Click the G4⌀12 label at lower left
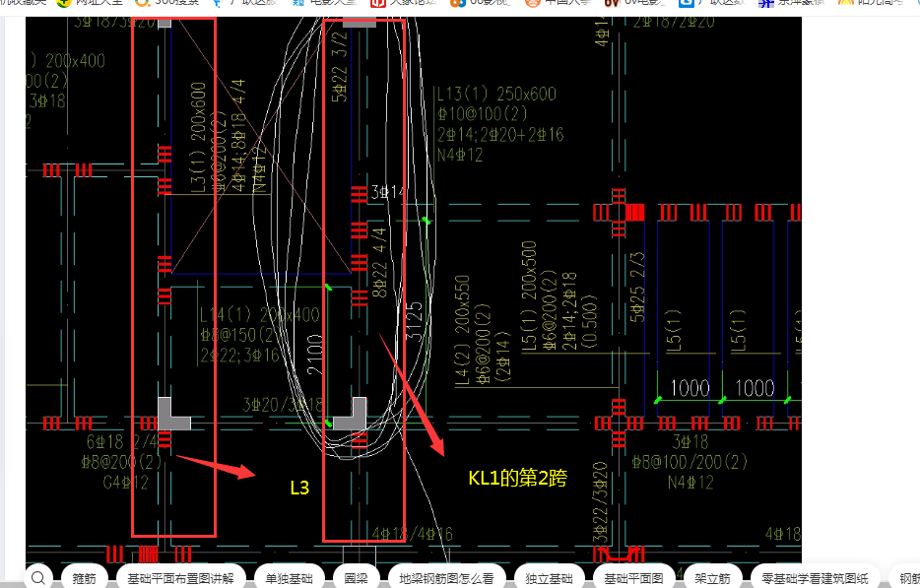920x588 pixels. click(x=125, y=483)
